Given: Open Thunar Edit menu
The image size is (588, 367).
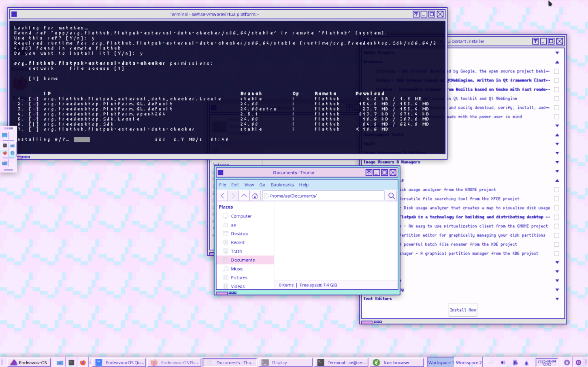Looking at the screenshot, I should pos(235,185).
